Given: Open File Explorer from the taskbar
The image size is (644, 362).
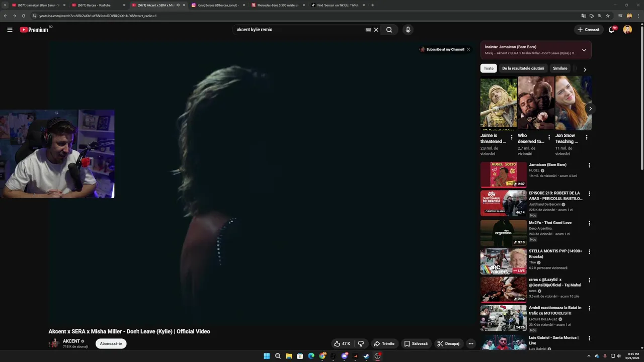Looking at the screenshot, I should 289,356.
